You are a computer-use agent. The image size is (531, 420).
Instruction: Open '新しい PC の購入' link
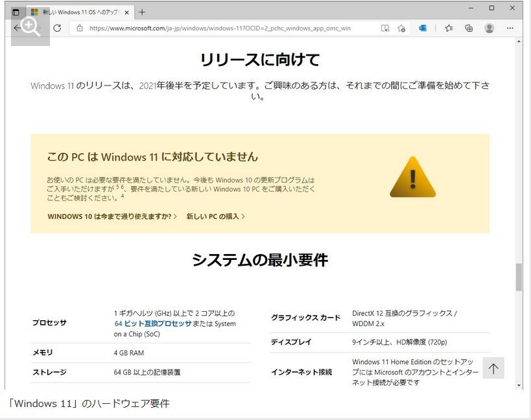[215, 216]
